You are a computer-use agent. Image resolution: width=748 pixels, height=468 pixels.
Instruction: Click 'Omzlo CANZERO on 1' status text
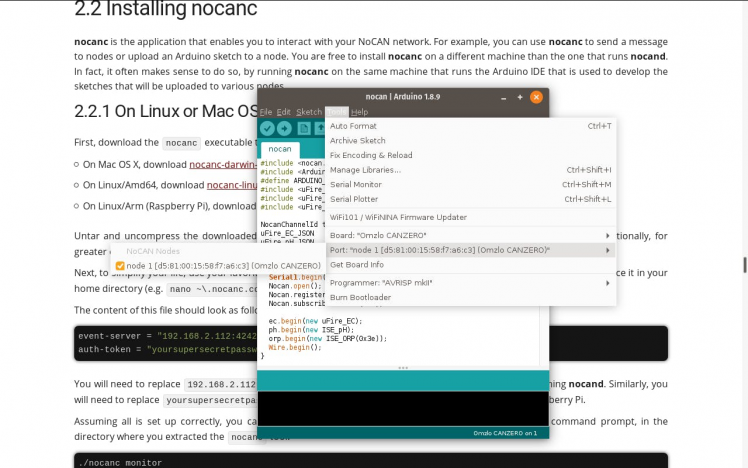point(505,433)
